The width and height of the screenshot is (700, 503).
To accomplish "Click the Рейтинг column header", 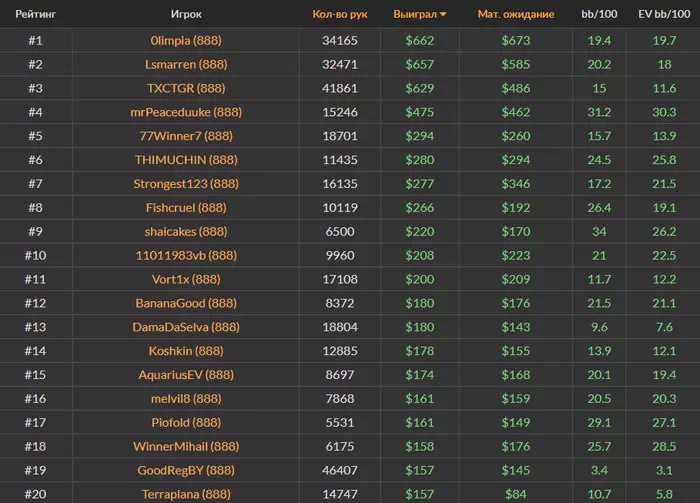I will 36,14.
